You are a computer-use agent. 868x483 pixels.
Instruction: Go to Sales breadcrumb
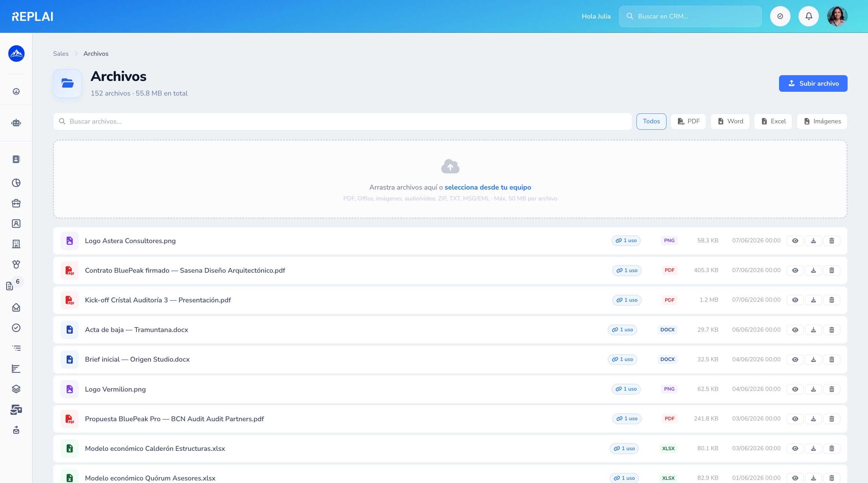click(x=61, y=54)
